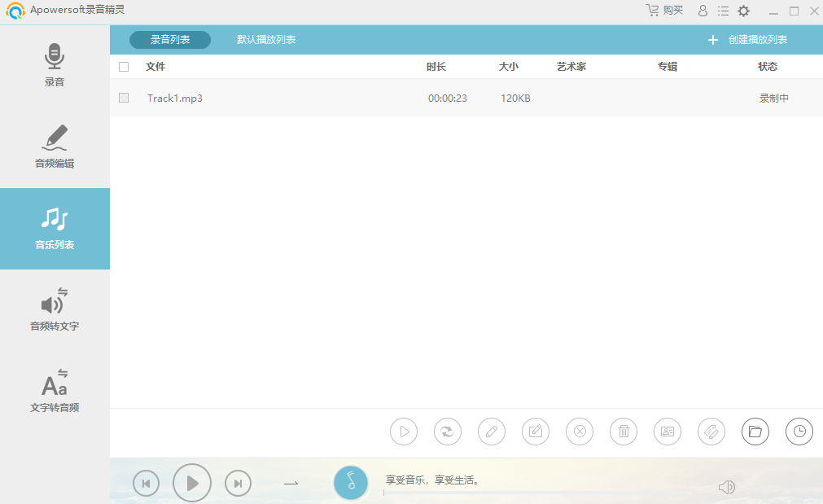Mute the volume speaker icon

[726, 487]
